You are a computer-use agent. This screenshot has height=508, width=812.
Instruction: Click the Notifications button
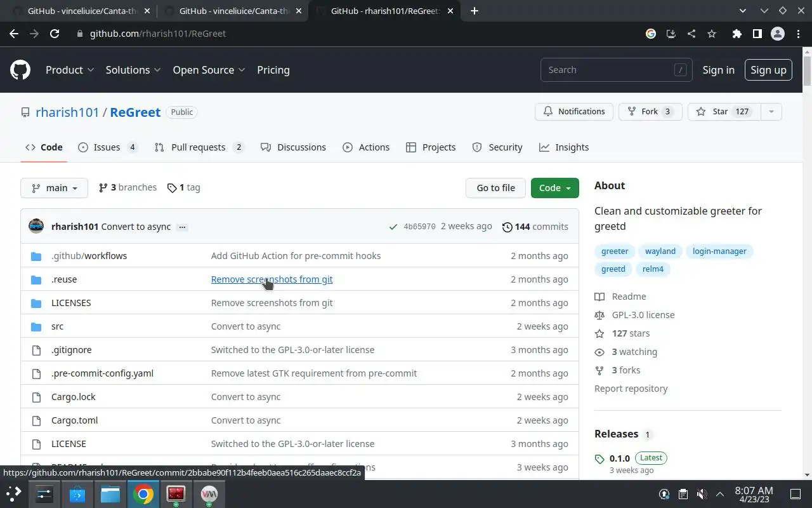coord(574,112)
